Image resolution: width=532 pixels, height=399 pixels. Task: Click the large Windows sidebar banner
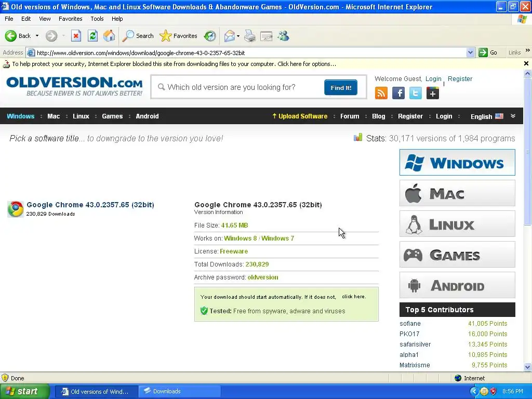[457, 162]
